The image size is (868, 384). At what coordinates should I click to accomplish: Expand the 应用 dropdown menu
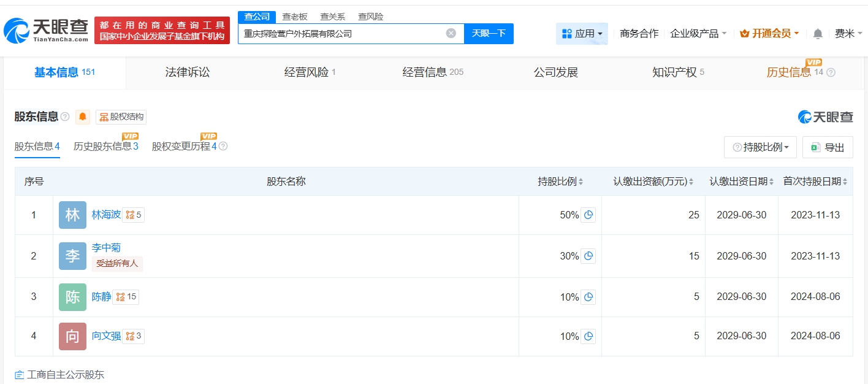(582, 34)
